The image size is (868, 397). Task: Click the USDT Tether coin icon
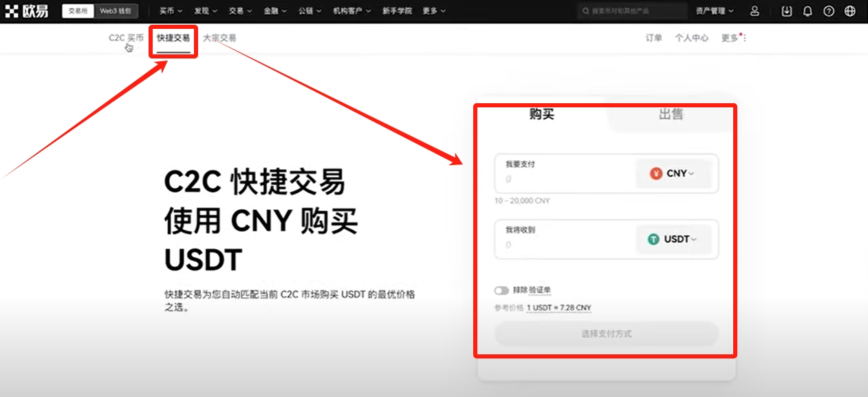click(x=653, y=239)
